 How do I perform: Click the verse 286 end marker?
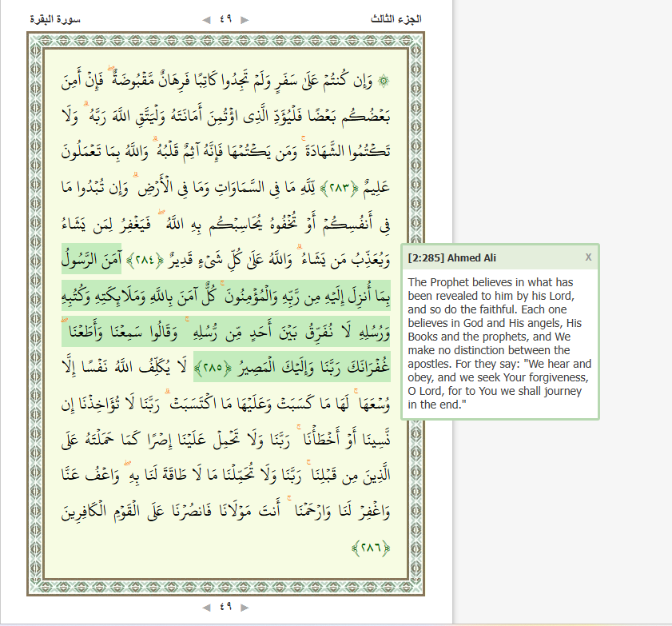(371, 548)
